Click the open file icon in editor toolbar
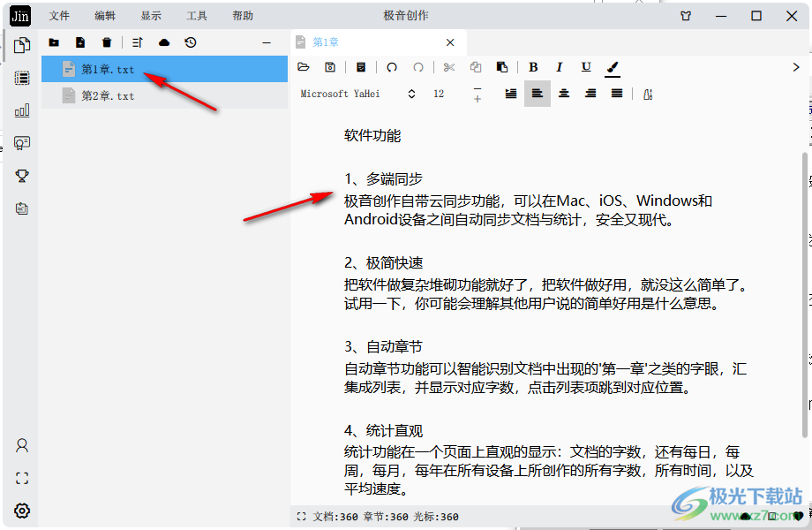The image size is (812, 530). (x=304, y=67)
